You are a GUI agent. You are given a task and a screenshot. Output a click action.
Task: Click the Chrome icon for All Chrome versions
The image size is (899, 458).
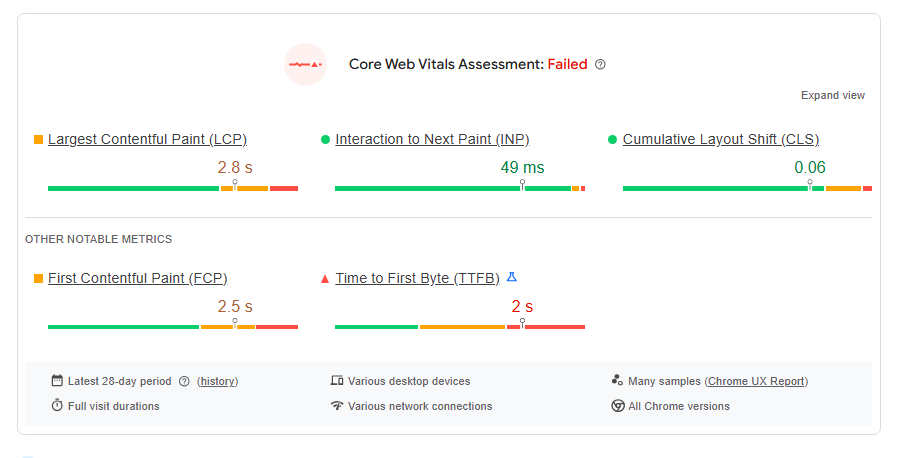(617, 406)
